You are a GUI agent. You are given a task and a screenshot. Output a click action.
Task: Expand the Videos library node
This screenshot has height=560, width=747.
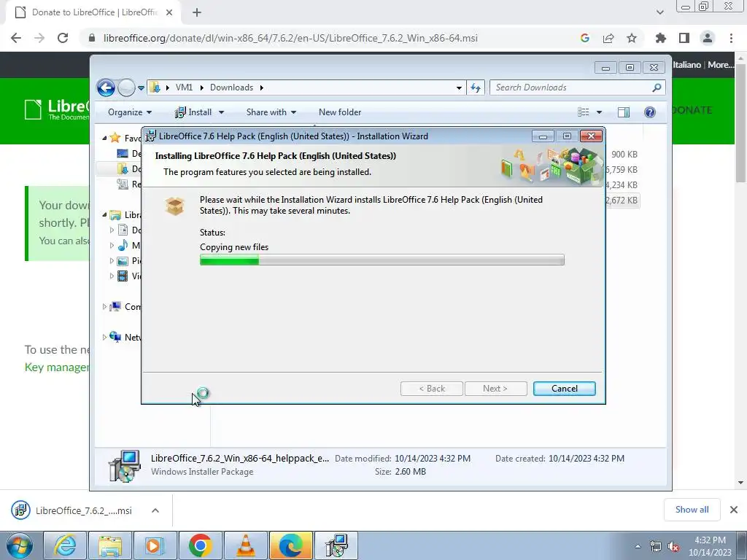pyautogui.click(x=112, y=276)
